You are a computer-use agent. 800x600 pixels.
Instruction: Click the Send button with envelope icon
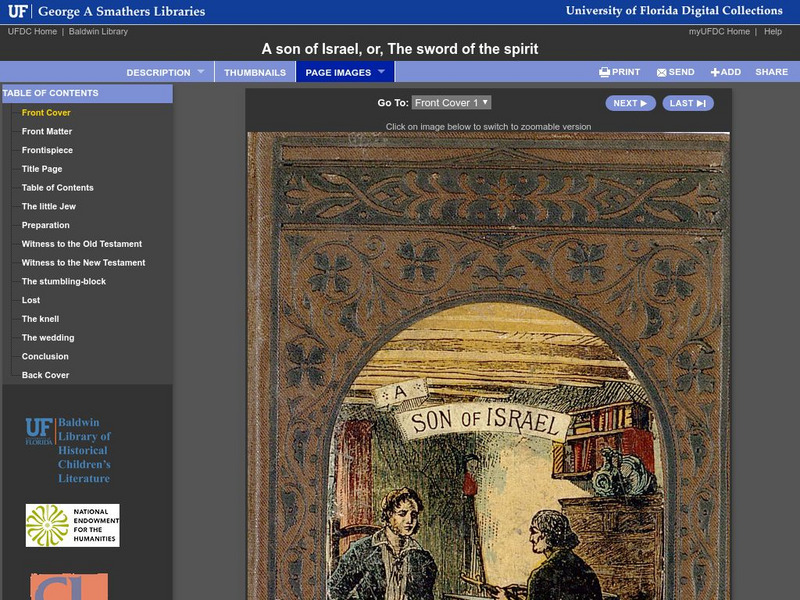tap(676, 72)
